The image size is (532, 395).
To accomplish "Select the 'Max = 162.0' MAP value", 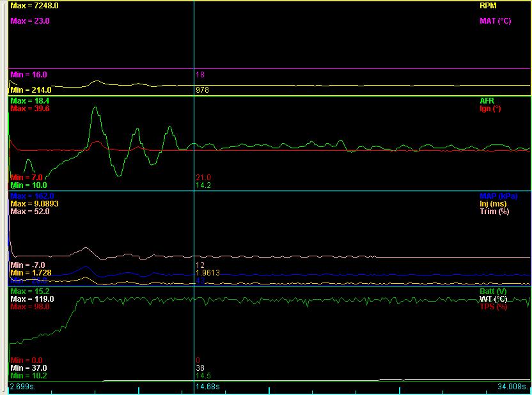I will [x=32, y=196].
